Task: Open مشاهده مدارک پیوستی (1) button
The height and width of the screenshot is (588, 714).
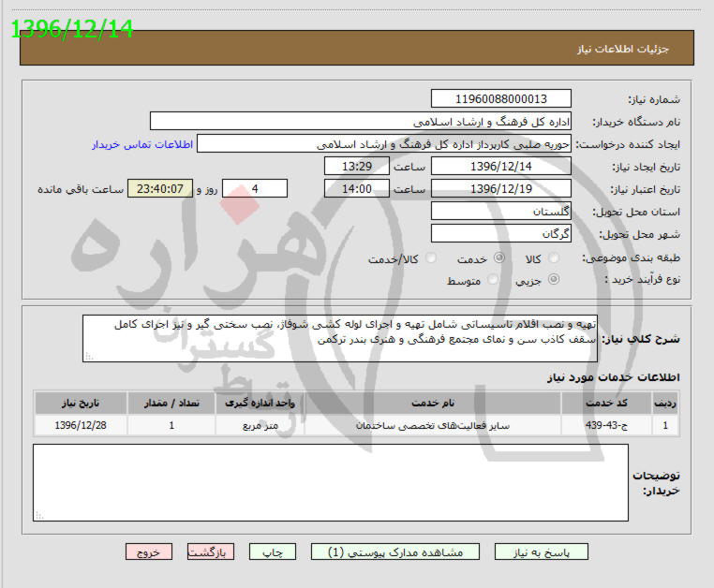Action: click(395, 552)
